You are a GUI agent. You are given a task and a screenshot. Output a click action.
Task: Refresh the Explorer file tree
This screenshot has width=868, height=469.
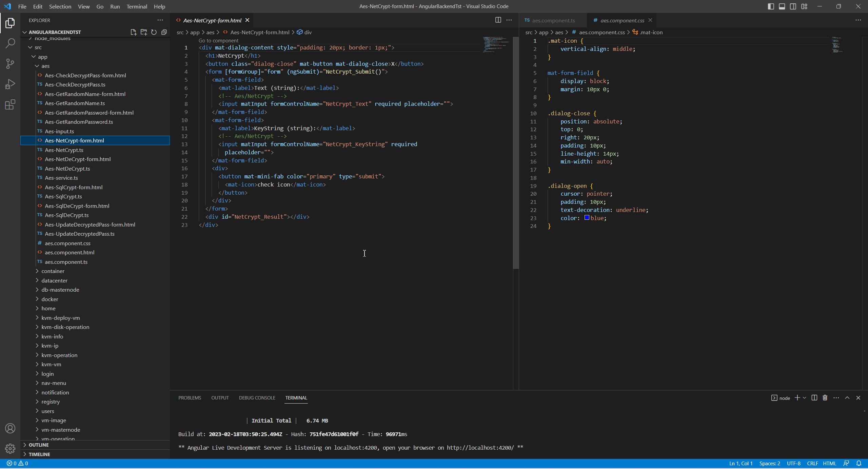pos(154,32)
